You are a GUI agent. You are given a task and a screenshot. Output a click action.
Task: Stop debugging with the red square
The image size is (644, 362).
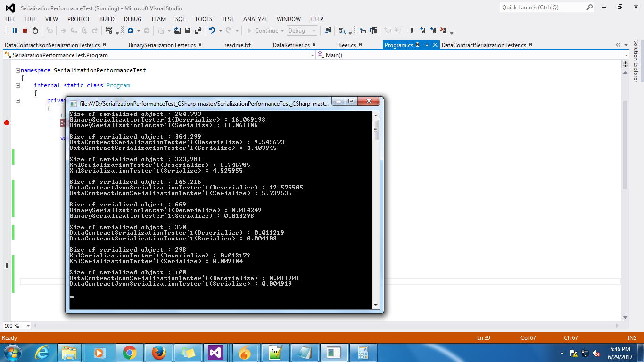tap(25, 31)
